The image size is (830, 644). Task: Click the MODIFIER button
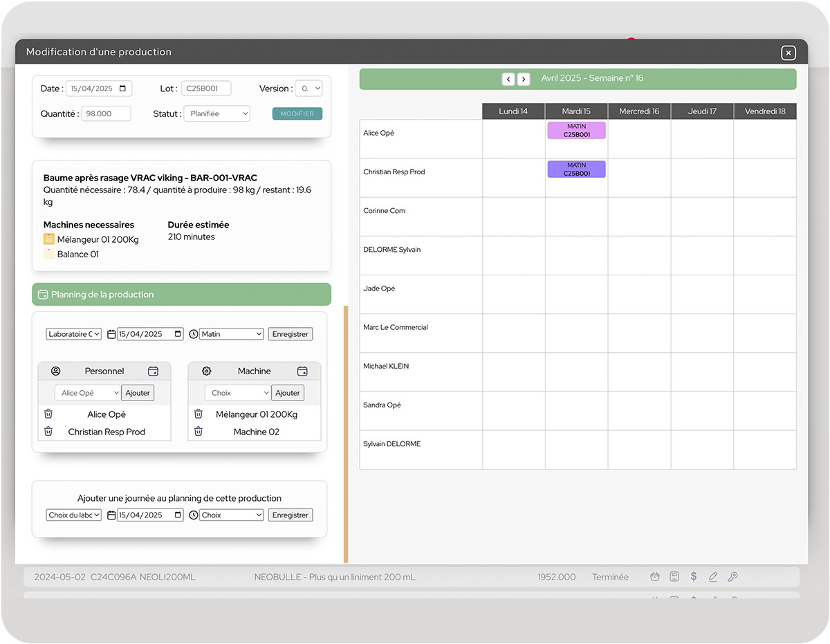tap(297, 114)
